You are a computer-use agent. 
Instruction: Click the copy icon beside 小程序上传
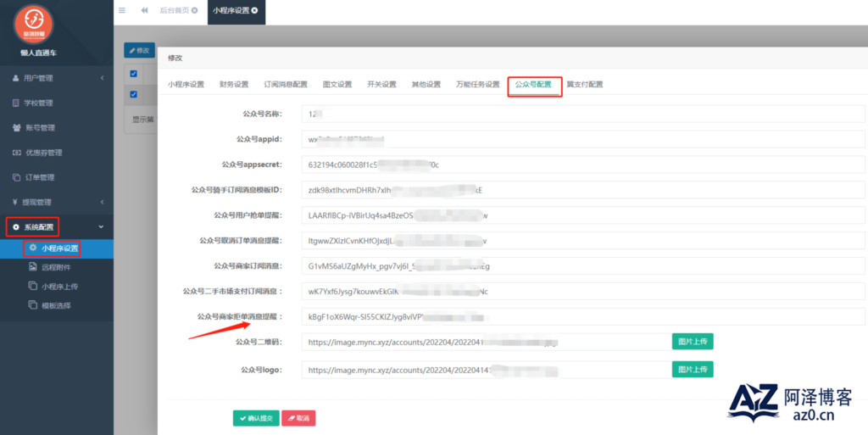click(x=32, y=286)
